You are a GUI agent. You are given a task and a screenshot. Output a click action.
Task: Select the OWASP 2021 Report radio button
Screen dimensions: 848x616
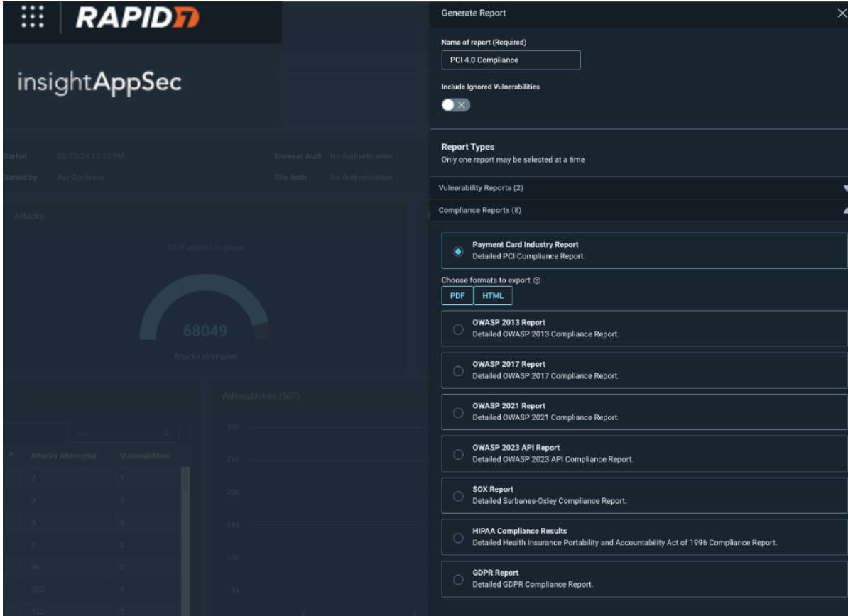(458, 413)
